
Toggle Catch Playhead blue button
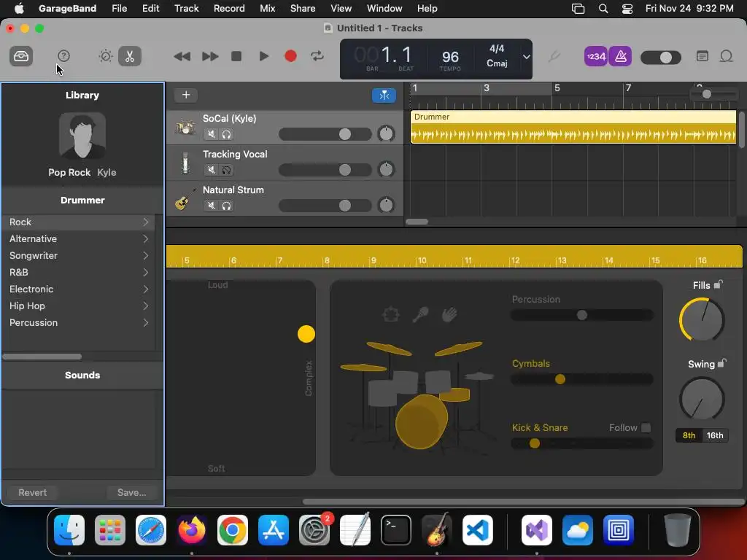pos(384,96)
